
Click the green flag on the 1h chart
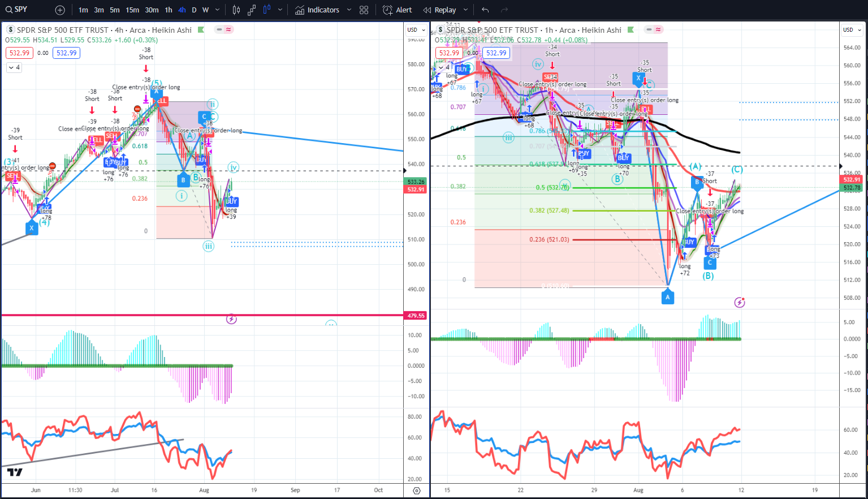click(x=631, y=30)
